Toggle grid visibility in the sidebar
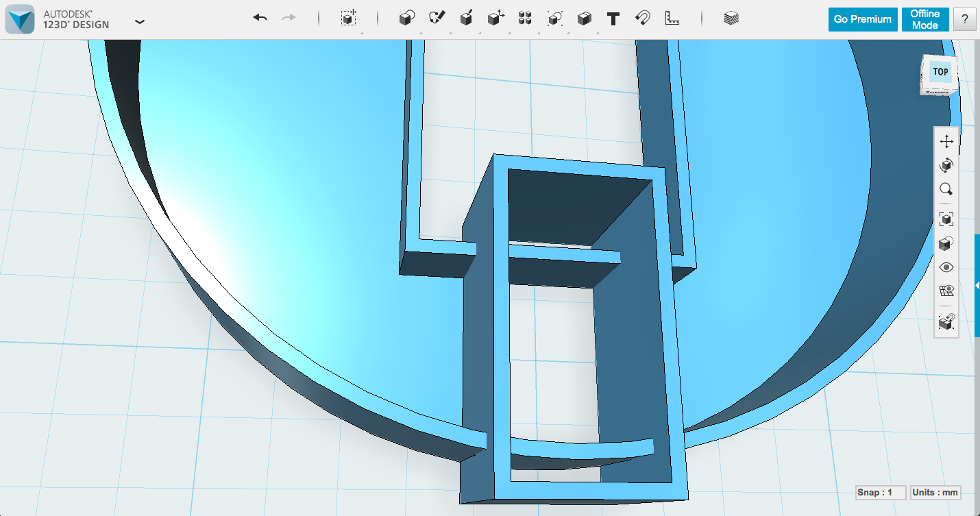Screen dimensions: 980x516 tap(946, 291)
